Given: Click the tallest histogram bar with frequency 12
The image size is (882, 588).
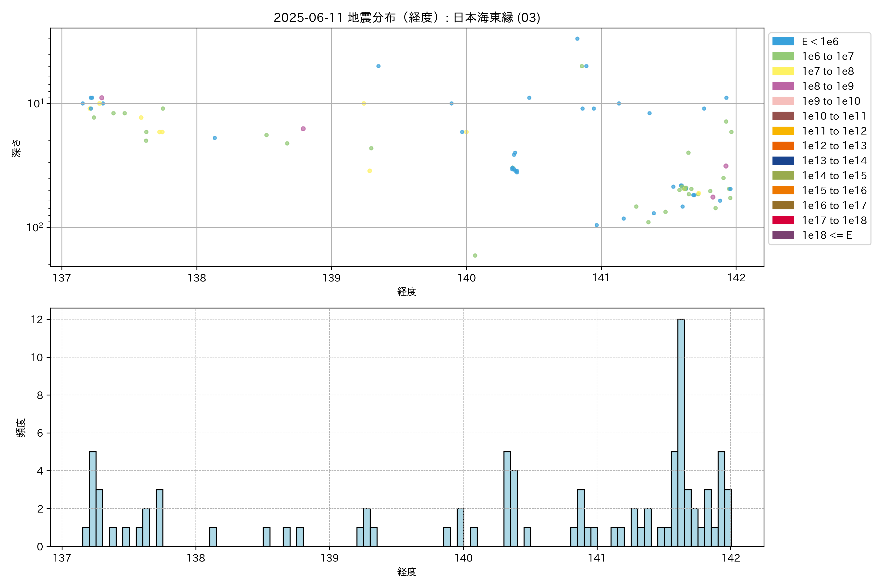Looking at the screenshot, I should tap(681, 431).
